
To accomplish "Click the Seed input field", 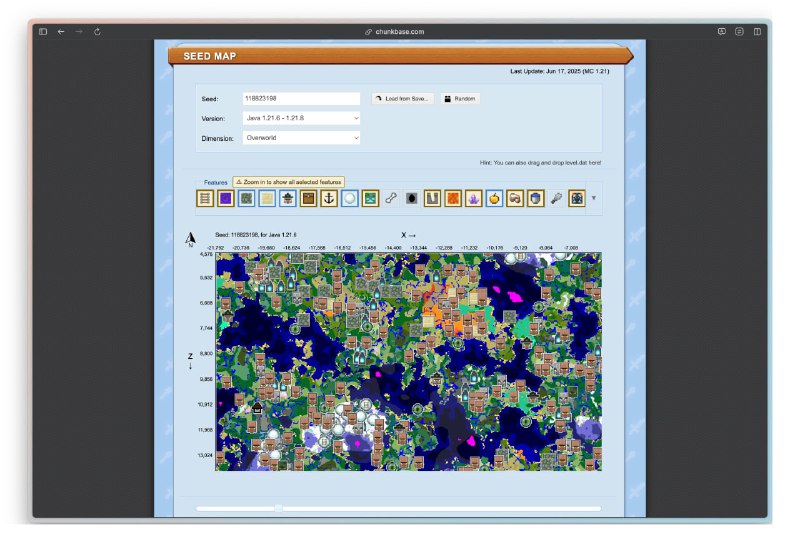I will pyautogui.click(x=300, y=99).
